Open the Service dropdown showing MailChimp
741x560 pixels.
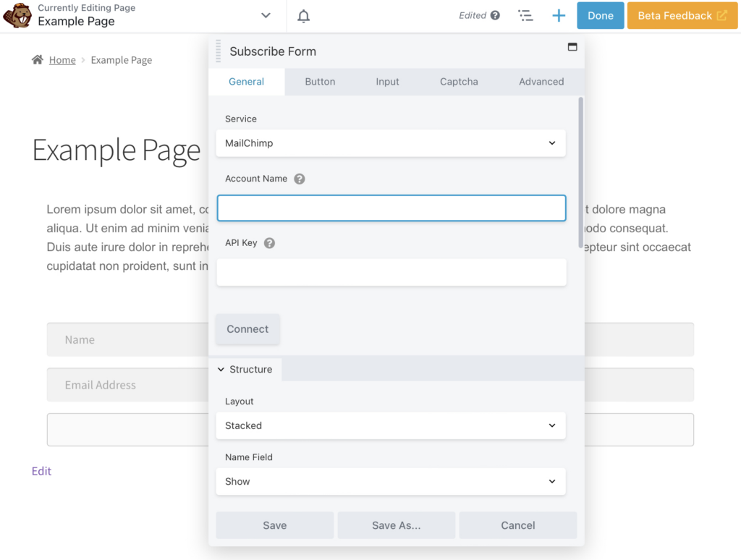(x=391, y=143)
